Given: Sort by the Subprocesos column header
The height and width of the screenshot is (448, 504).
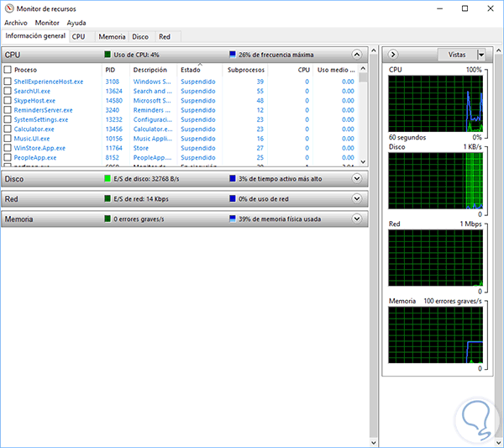Looking at the screenshot, I should 245,70.
